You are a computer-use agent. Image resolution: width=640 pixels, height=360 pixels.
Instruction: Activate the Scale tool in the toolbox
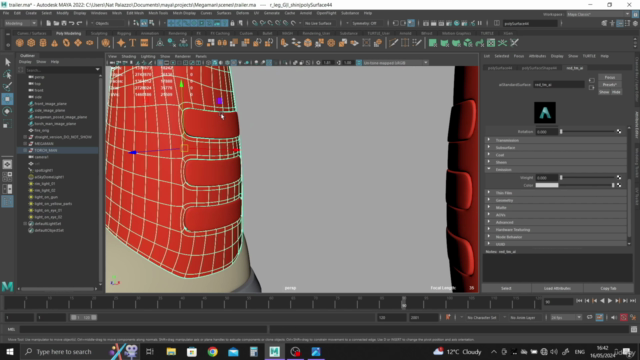7,124
